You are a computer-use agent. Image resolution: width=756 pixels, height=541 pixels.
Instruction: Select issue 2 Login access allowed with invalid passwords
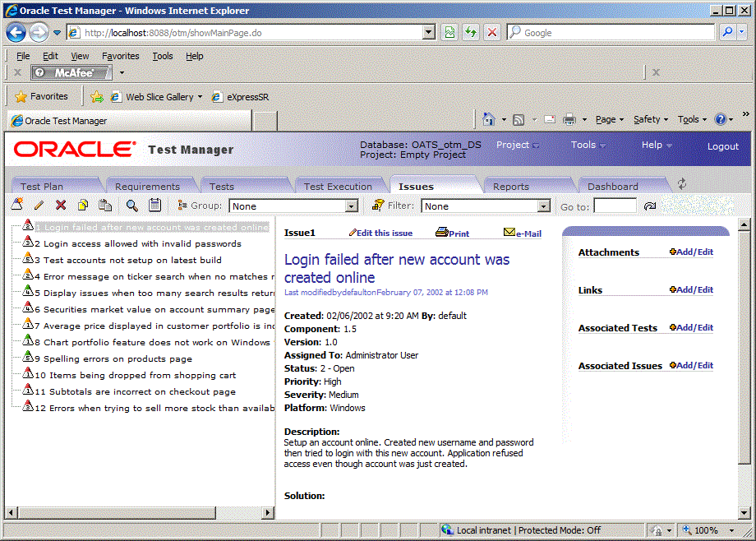click(138, 243)
